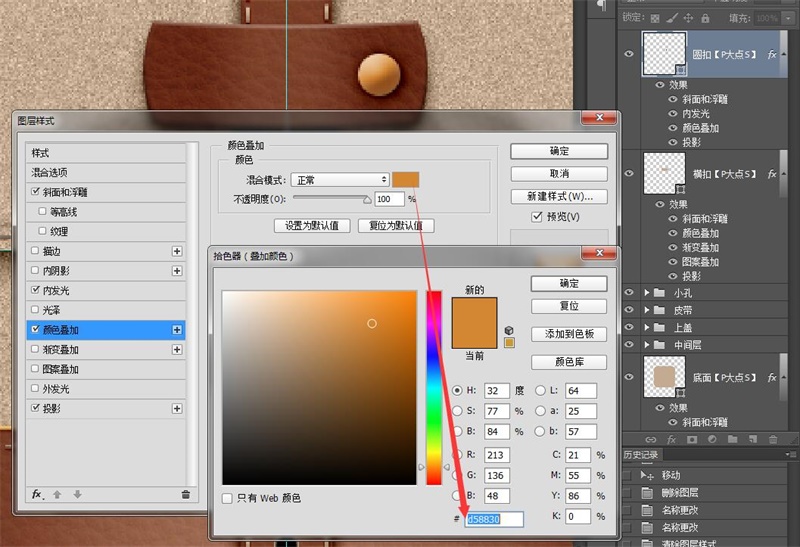Click the fx badge on 横扣 layer
800x547 pixels.
point(772,174)
